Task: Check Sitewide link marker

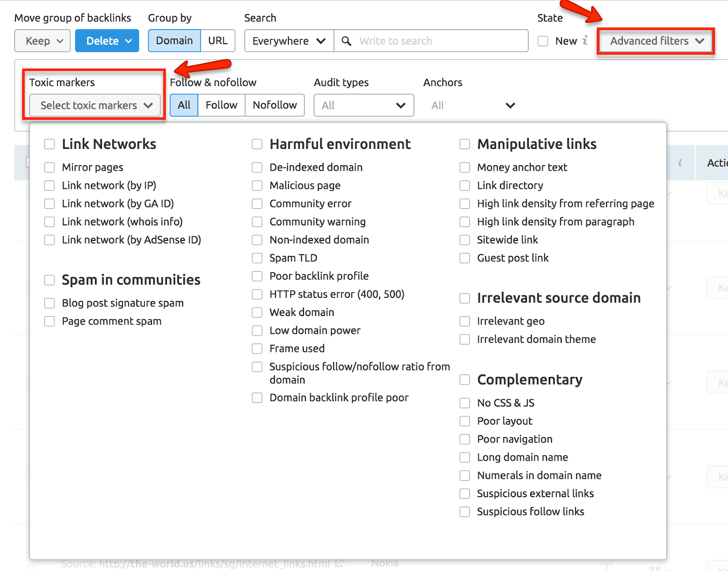Action: [x=465, y=240]
